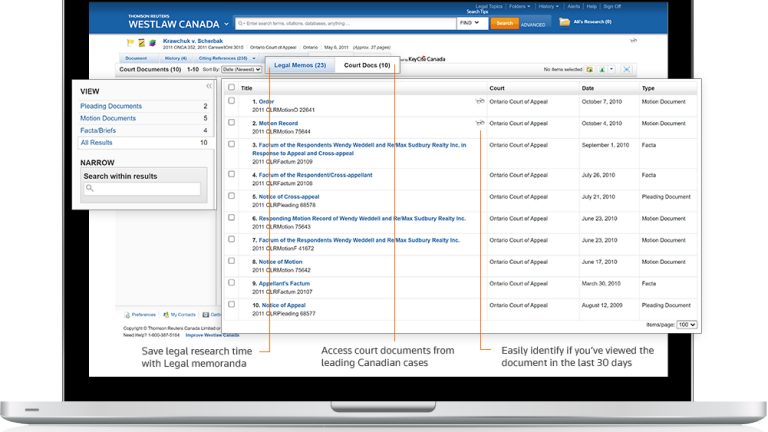The height and width of the screenshot is (432, 768).
Task: Click the Sign Off link
Action: point(612,6)
